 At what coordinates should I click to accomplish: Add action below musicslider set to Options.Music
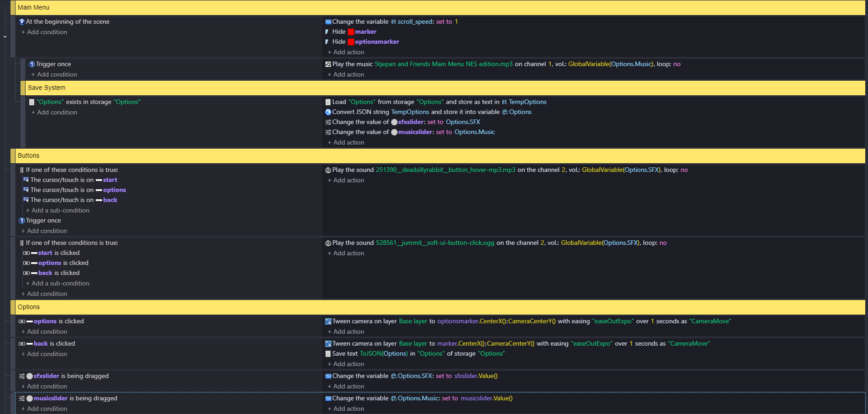click(x=346, y=143)
